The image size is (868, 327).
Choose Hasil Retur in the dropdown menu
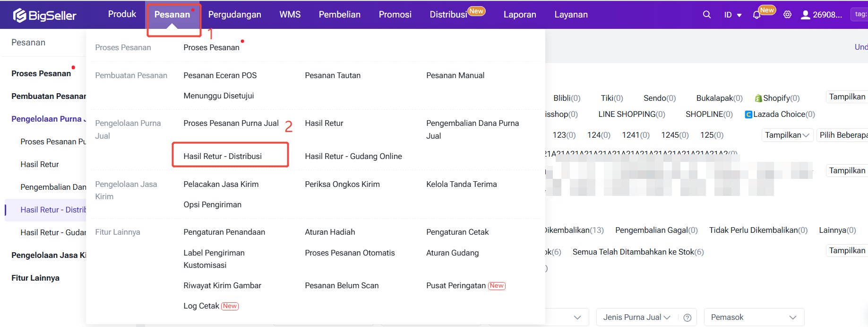[x=324, y=123]
